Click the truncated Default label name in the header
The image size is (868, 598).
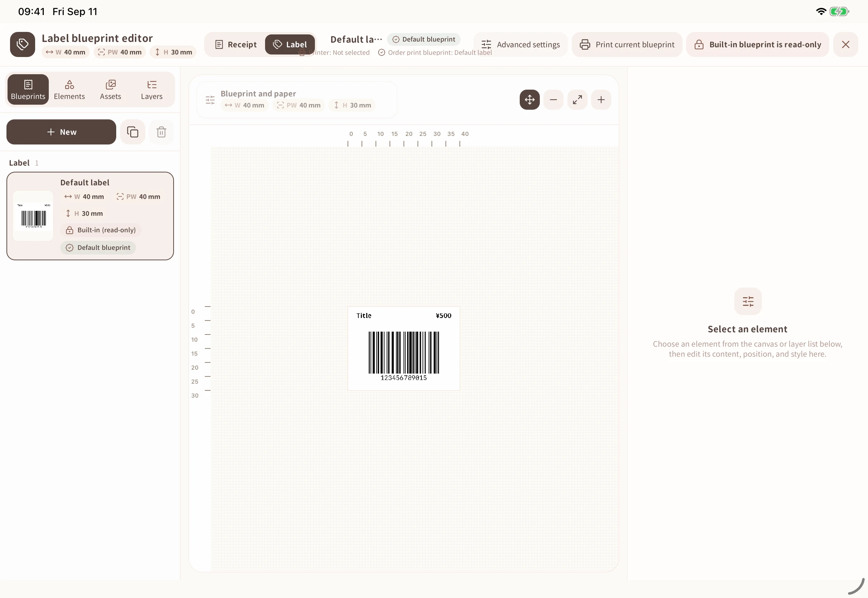pos(356,39)
